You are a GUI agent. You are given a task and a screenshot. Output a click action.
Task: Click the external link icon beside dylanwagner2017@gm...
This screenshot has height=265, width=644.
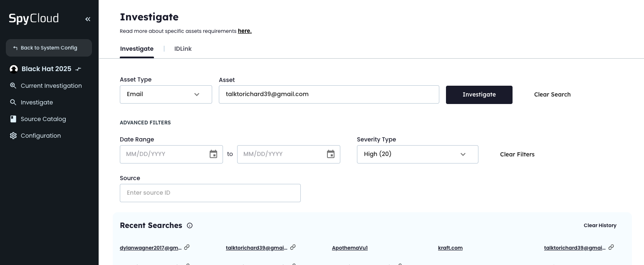coord(187,247)
